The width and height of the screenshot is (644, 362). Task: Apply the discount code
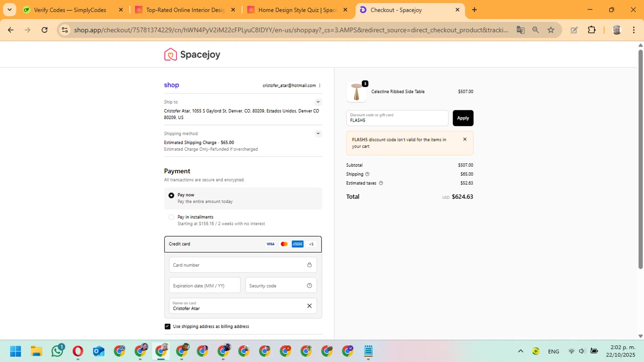pyautogui.click(x=463, y=118)
